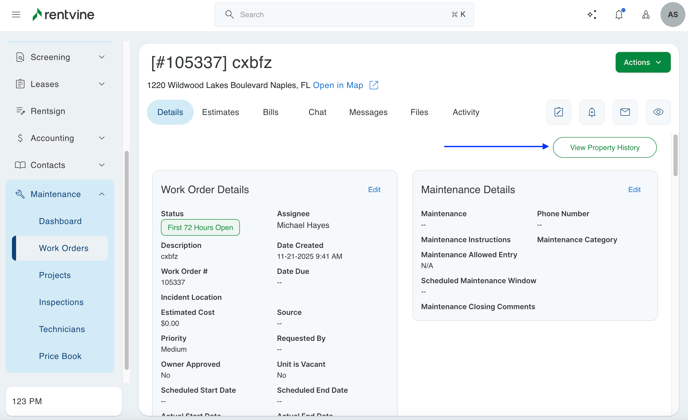This screenshot has height=420, width=688.
Task: Click the AS user avatar
Action: click(x=672, y=15)
